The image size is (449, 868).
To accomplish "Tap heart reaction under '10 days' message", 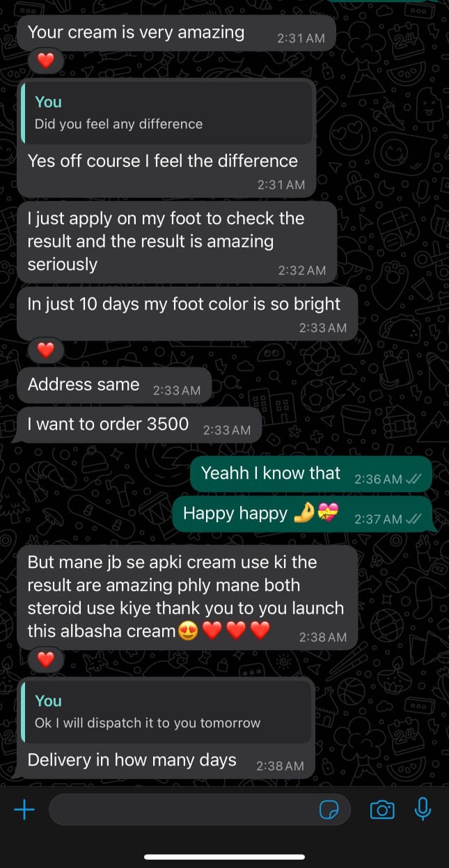I will (x=46, y=350).
